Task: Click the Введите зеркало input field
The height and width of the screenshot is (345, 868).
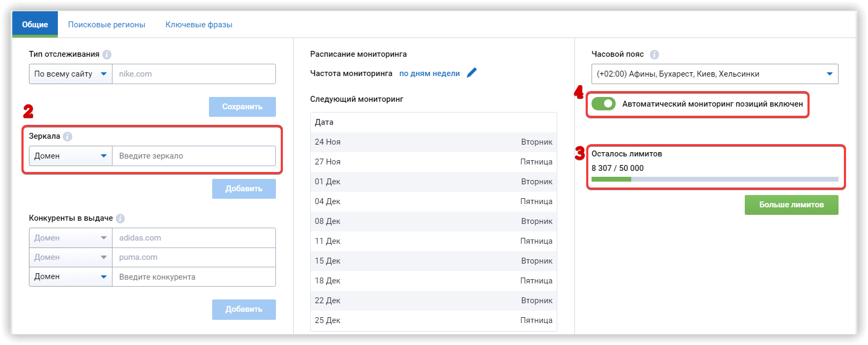Action: [x=194, y=156]
